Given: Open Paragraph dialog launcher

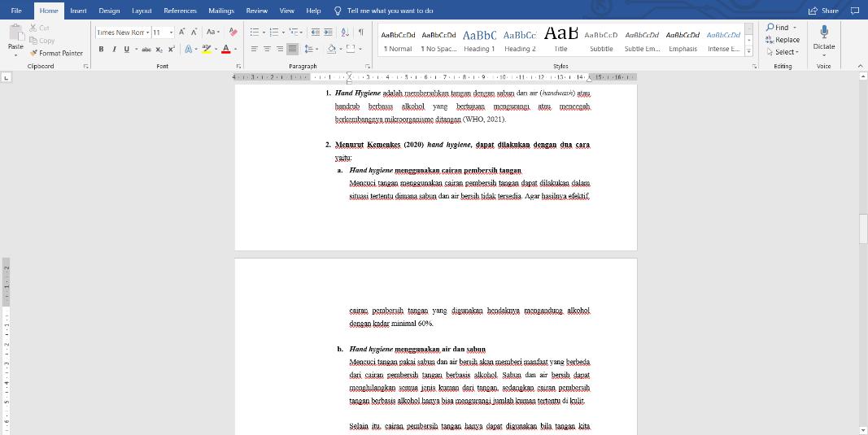Looking at the screenshot, I should tap(368, 67).
